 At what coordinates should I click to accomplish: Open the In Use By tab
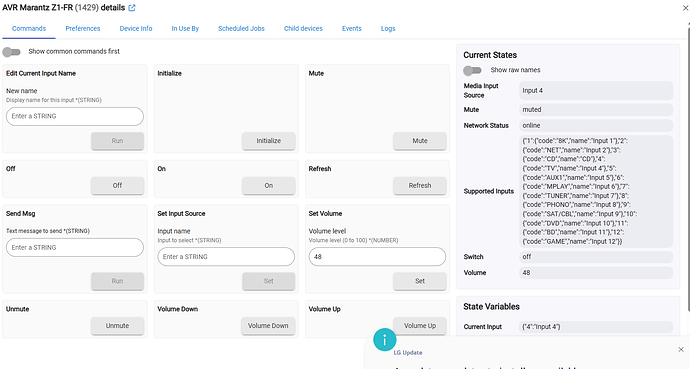[185, 29]
